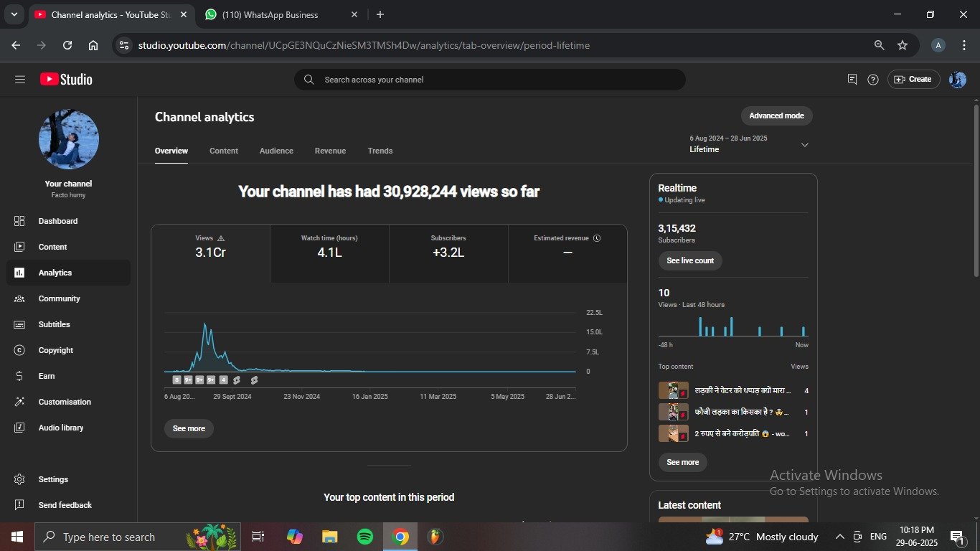
Task: Expand the Lifetime date range dropdown
Action: pos(804,145)
